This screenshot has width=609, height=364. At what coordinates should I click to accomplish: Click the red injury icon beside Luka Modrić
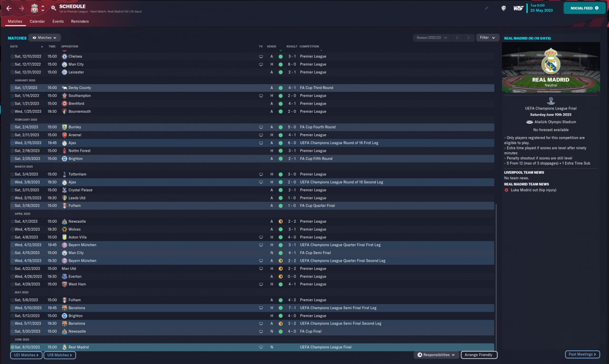[x=507, y=190]
